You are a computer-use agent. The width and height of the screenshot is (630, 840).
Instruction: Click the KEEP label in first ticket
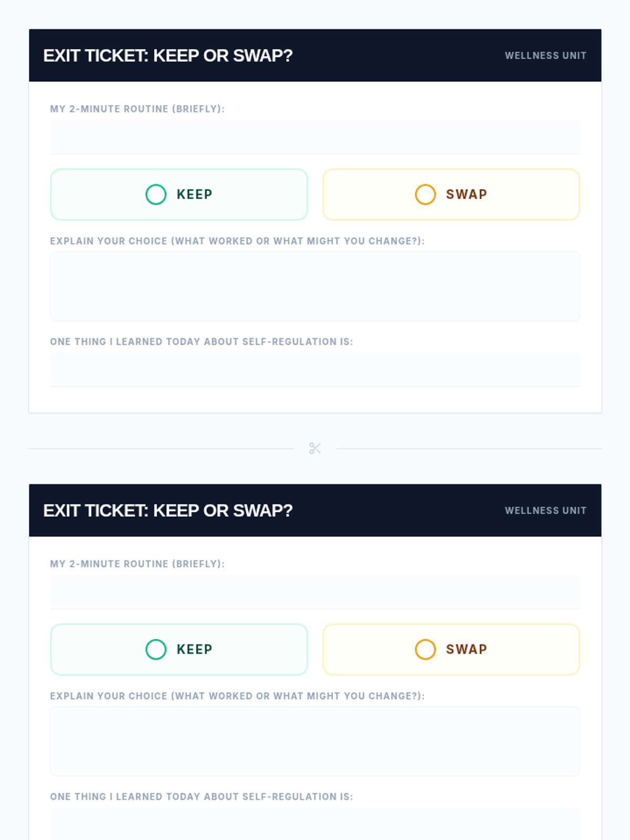click(x=194, y=194)
